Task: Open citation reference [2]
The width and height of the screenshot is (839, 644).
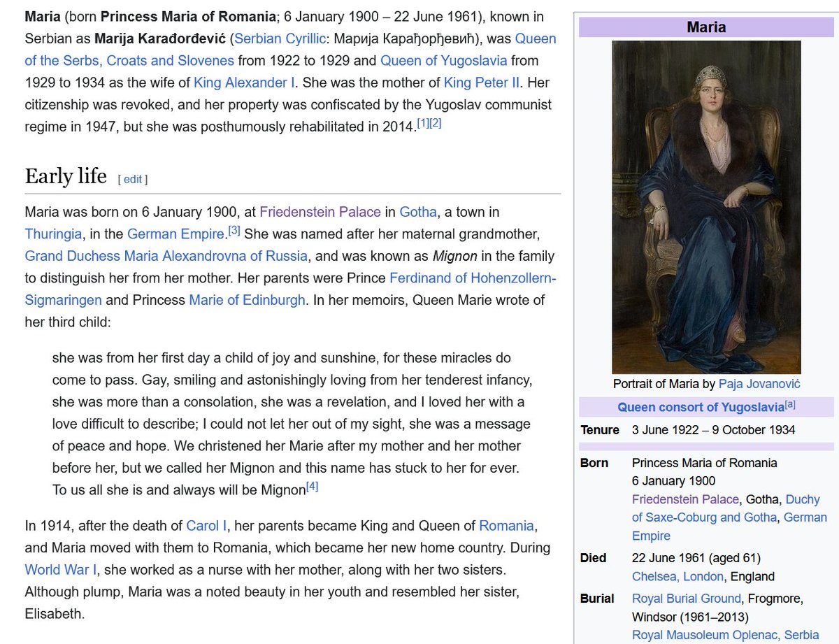Action: (436, 123)
